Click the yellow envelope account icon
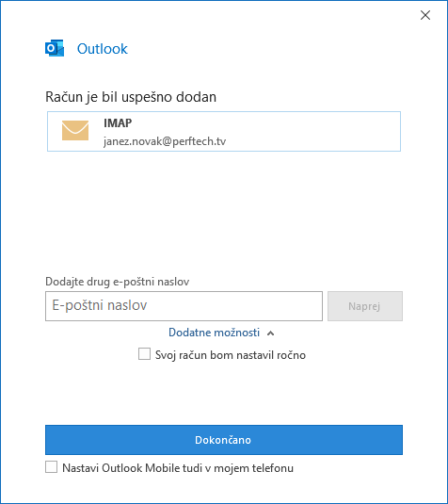This screenshot has width=448, height=504. (x=75, y=131)
